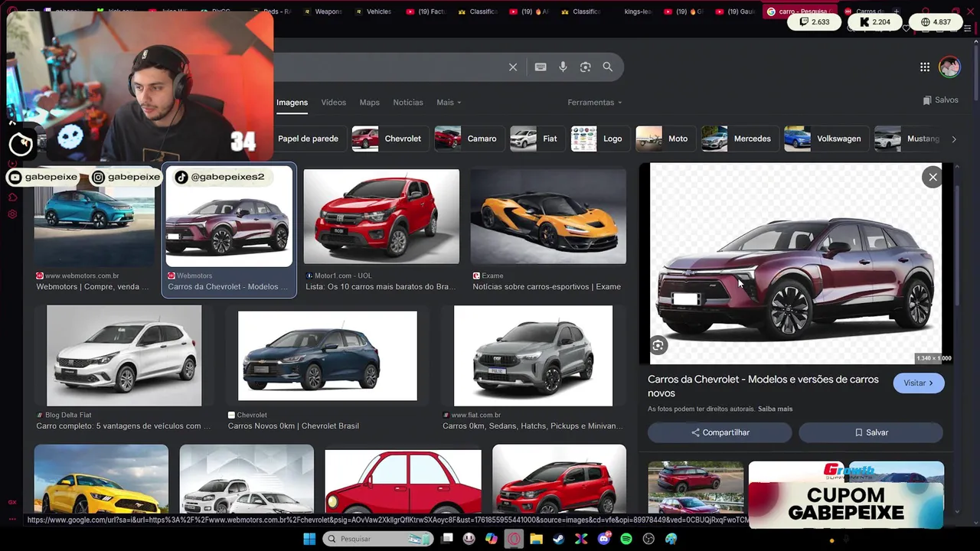Expand the Mais dropdown menu
This screenshot has height=551, width=980.
click(449, 103)
